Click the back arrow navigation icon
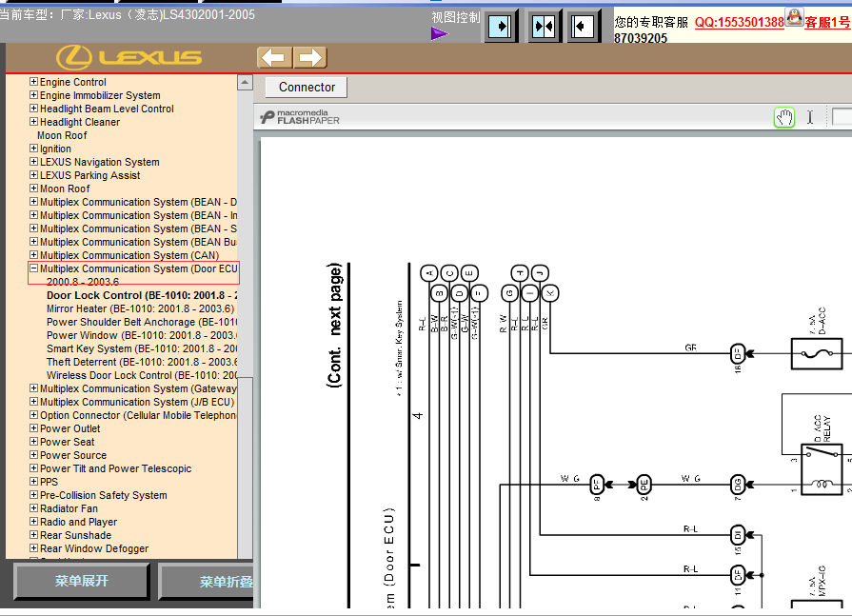Image resolution: width=852 pixels, height=616 pixels. pos(274,57)
